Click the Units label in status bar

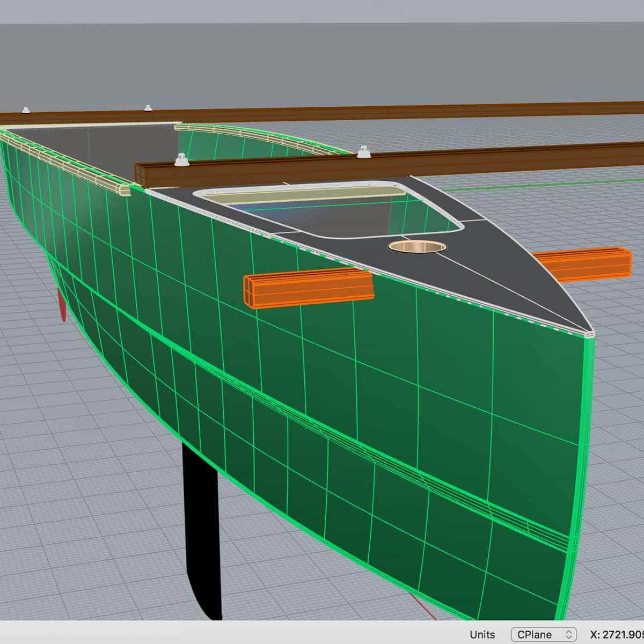pyautogui.click(x=482, y=634)
